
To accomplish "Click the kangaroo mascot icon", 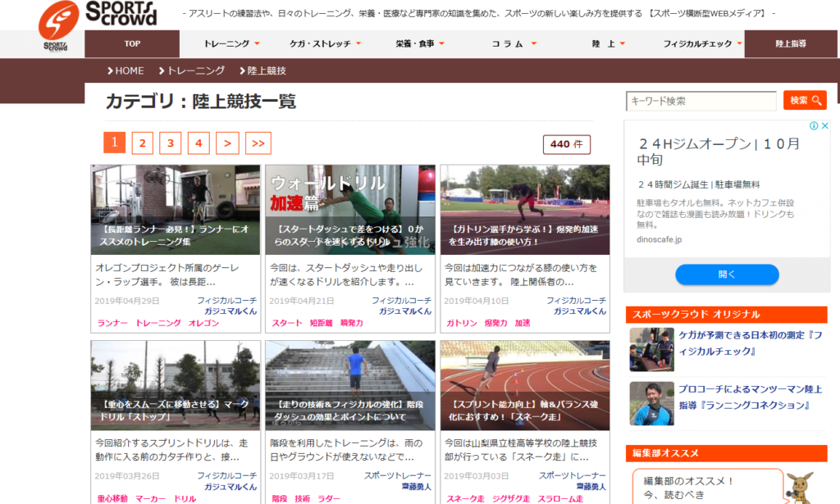I will point(800,488).
